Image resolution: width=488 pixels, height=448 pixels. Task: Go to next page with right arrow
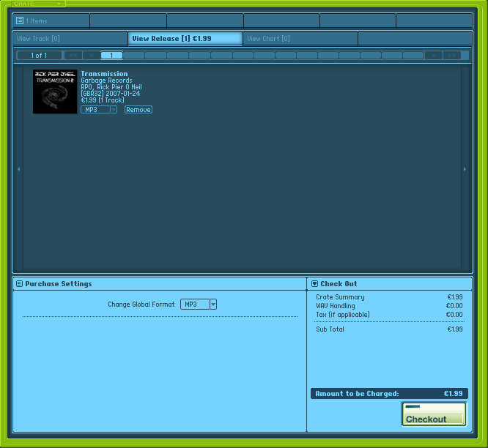(x=434, y=56)
